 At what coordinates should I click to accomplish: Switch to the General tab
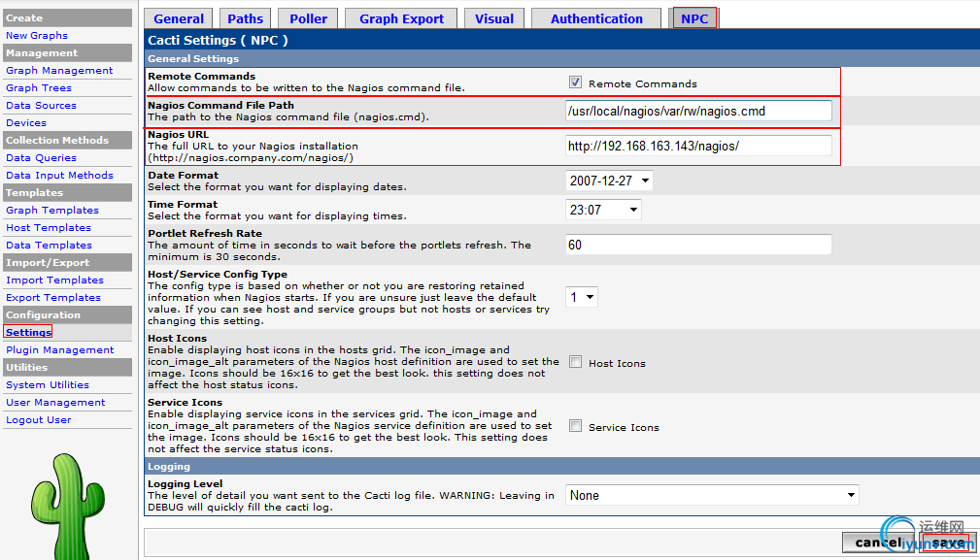(x=178, y=18)
